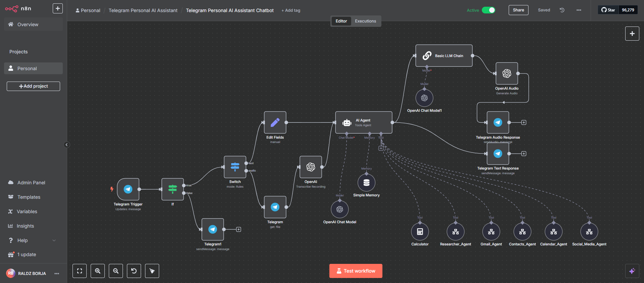
Task: Switch to the Editor tab
Action: (x=341, y=21)
